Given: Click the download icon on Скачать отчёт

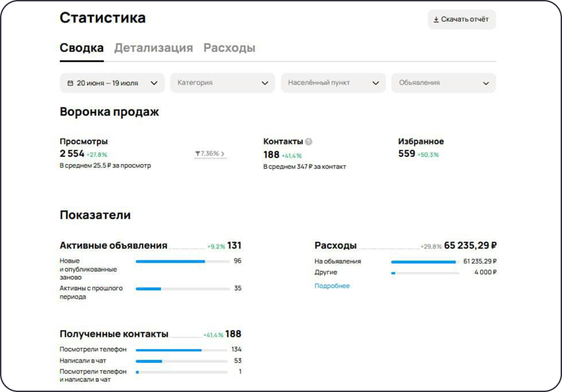Looking at the screenshot, I should [435, 20].
